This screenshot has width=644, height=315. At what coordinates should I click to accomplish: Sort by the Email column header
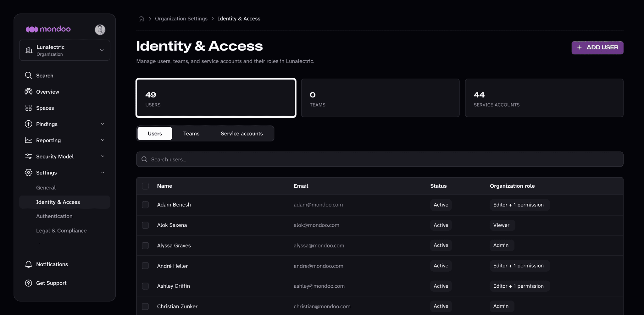pos(301,186)
